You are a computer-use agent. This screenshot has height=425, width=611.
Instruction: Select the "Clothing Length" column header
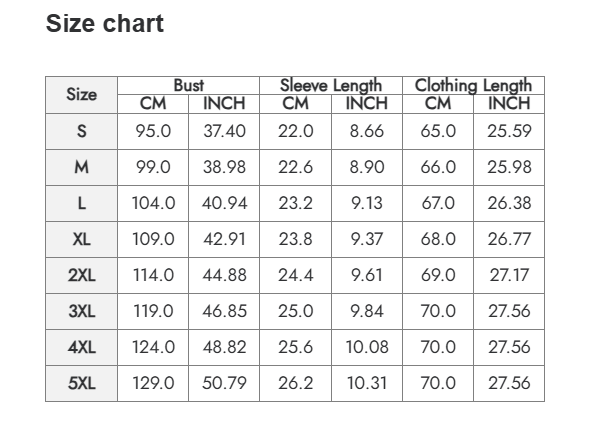(473, 86)
